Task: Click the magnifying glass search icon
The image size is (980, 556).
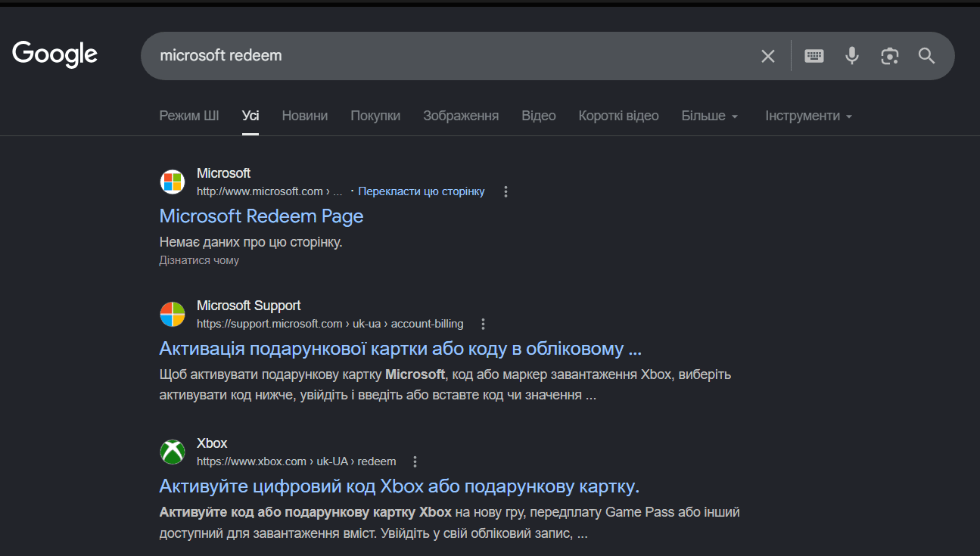Action: point(927,56)
